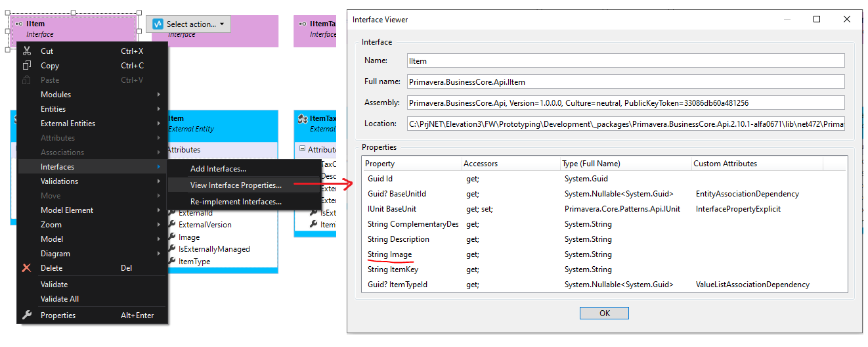
Task: Expand the Diagram submenu arrow
Action: click(x=159, y=254)
